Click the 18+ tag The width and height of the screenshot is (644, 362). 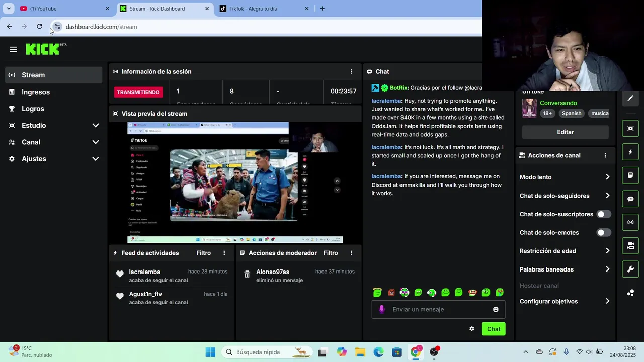coord(547,113)
